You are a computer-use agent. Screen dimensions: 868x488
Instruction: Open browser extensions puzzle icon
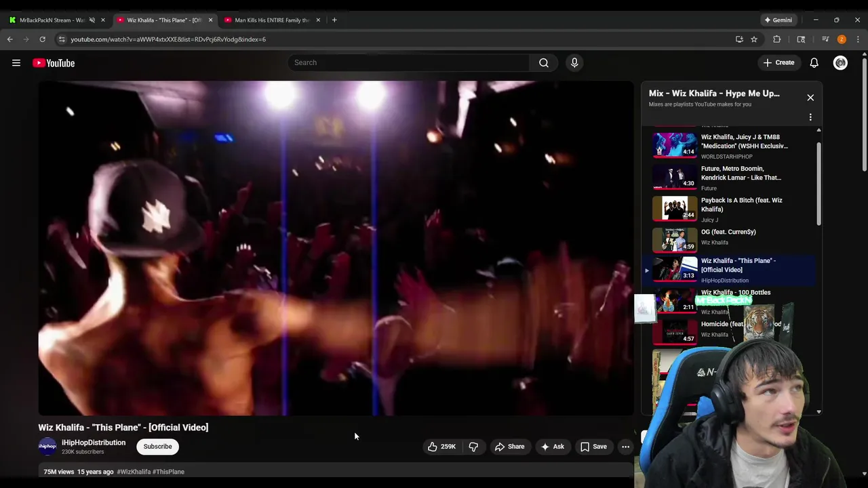click(777, 39)
